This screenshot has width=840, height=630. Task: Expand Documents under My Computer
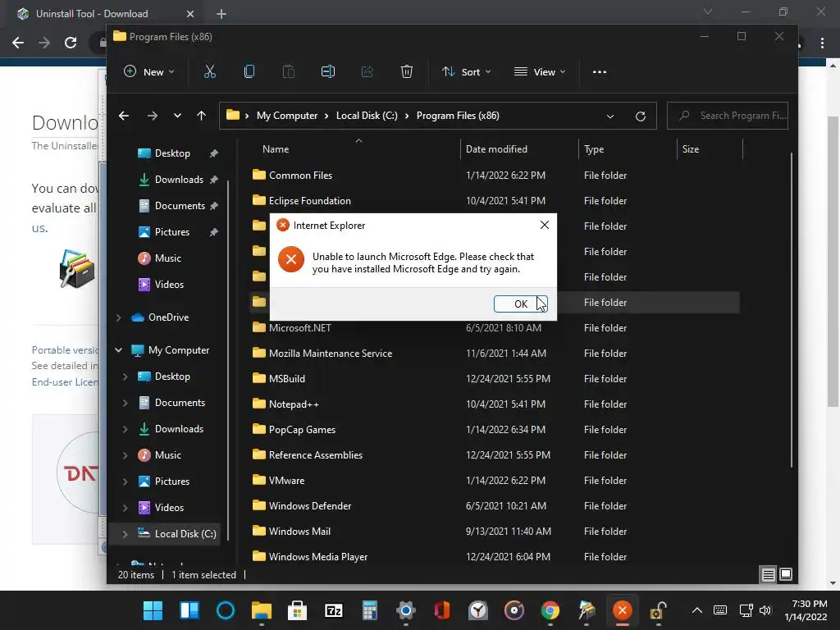125,403
